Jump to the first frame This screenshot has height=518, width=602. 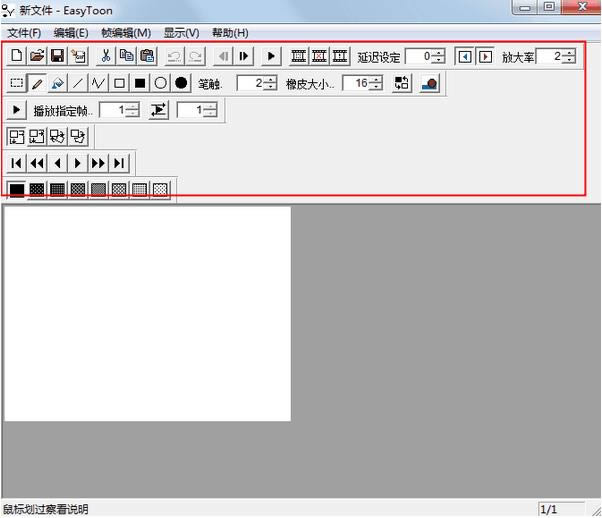click(x=17, y=164)
